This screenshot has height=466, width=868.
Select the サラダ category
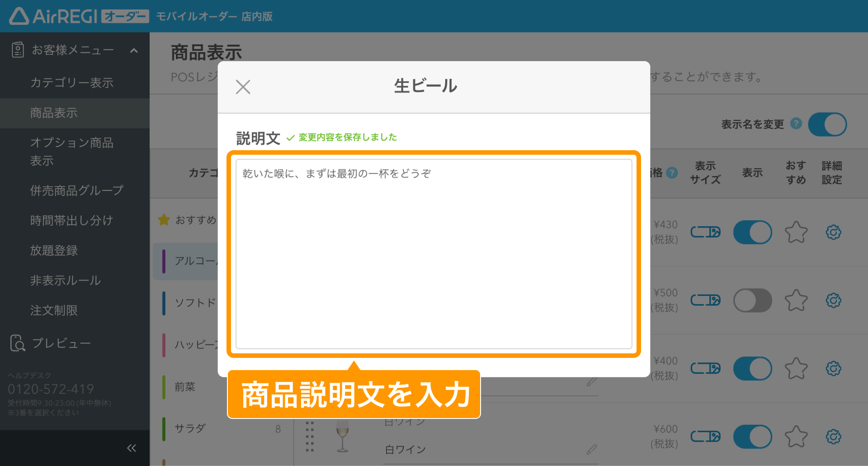pos(190,428)
